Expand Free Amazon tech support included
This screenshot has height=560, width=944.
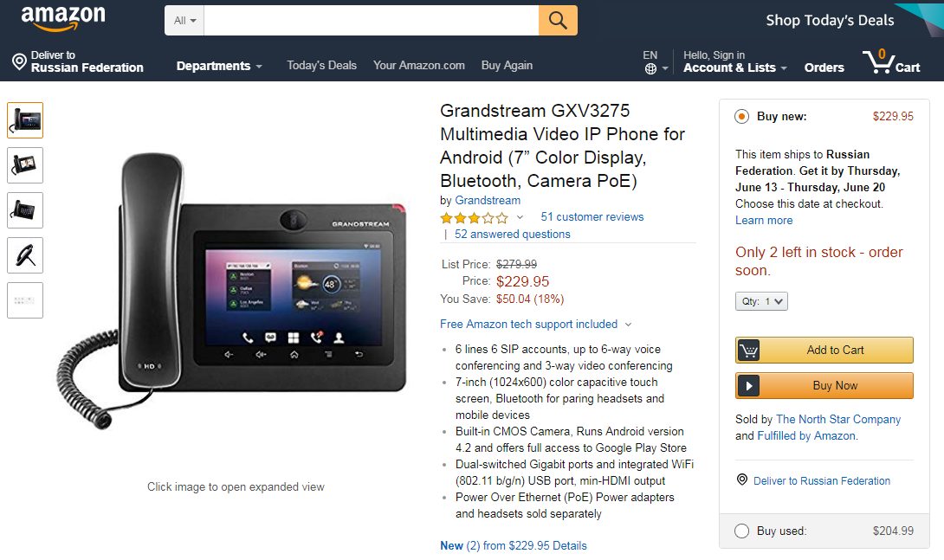pos(535,325)
